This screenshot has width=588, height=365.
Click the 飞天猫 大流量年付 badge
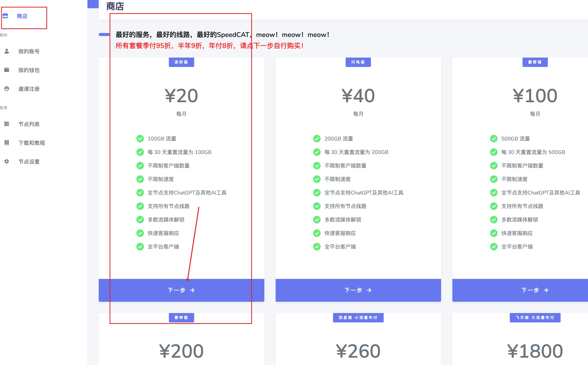[x=535, y=318]
